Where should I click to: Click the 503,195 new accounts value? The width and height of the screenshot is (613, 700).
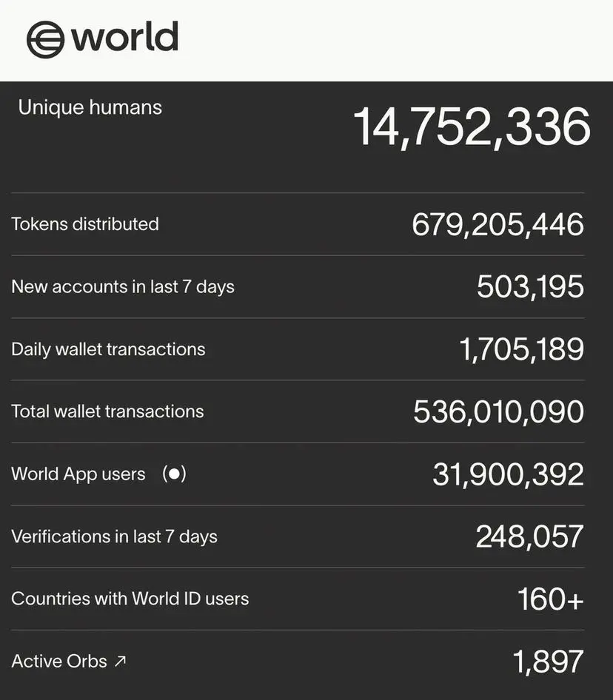click(530, 286)
